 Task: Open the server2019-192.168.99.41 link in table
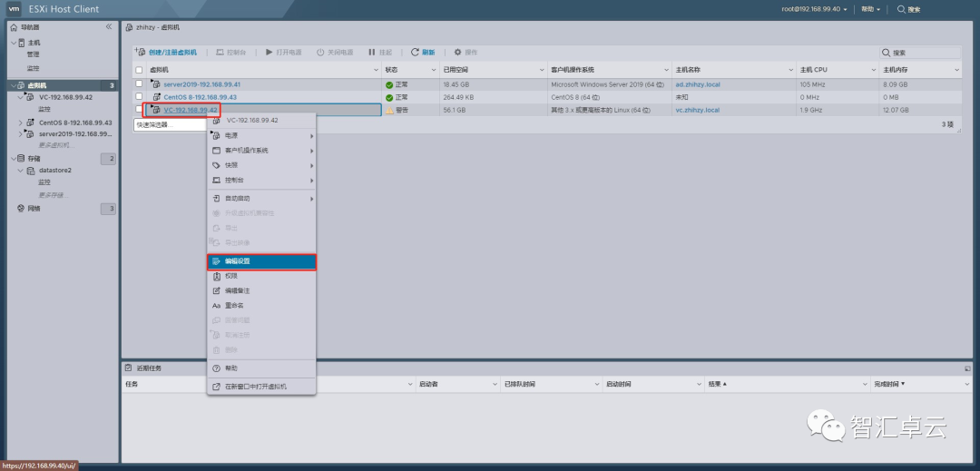201,84
